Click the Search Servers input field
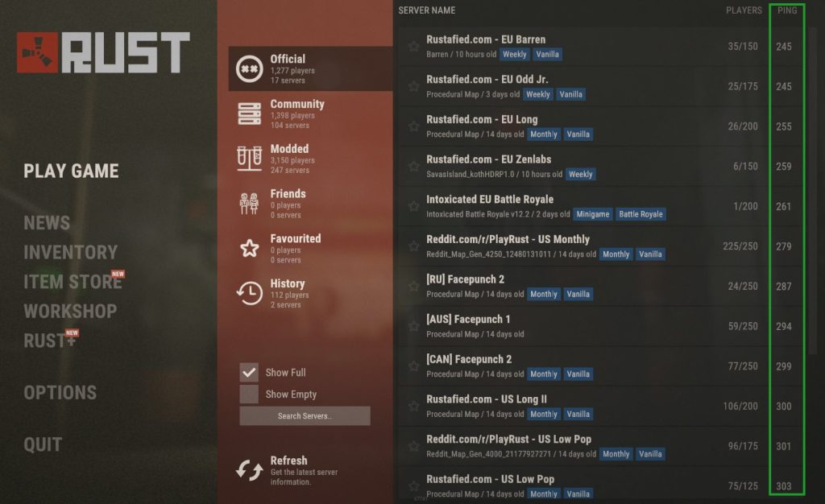Screen dimensions: 825x504 pyautogui.click(x=305, y=415)
